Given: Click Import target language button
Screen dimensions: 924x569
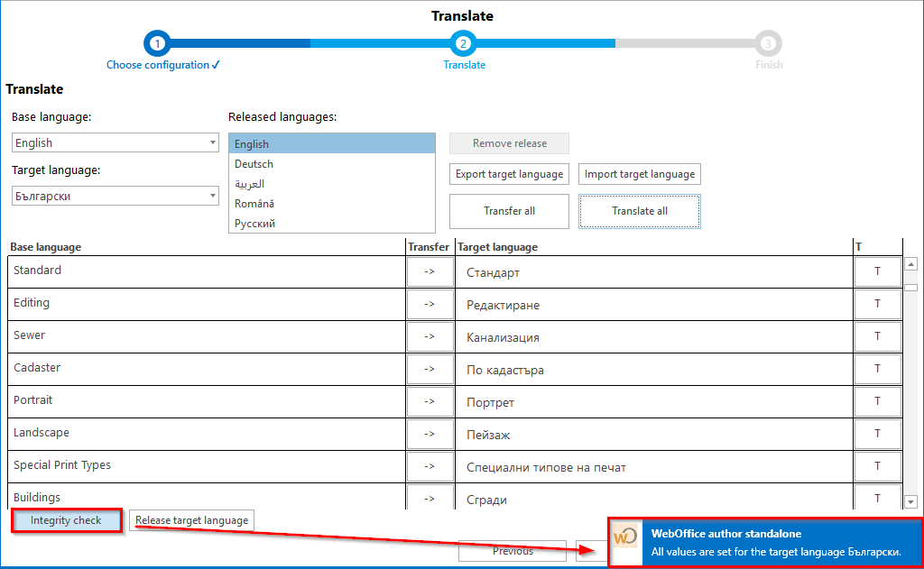Looking at the screenshot, I should (x=640, y=174).
